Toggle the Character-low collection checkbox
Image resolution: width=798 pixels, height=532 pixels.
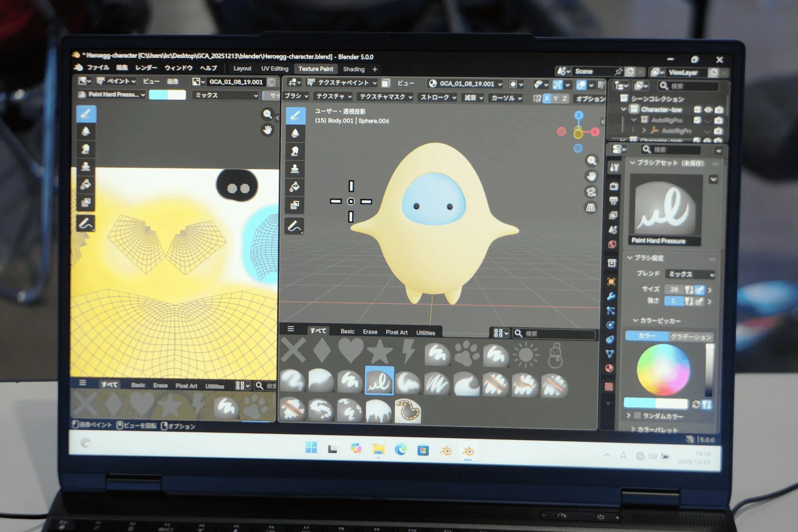(x=698, y=110)
